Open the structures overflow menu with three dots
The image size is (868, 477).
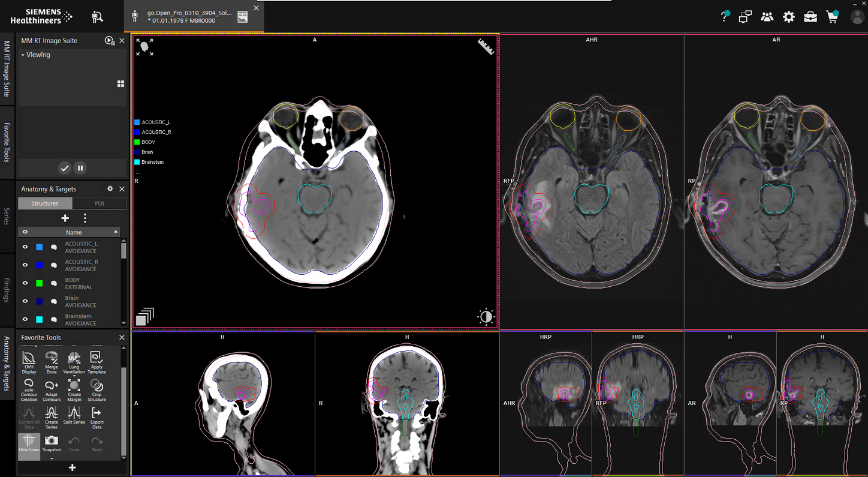coord(85,218)
